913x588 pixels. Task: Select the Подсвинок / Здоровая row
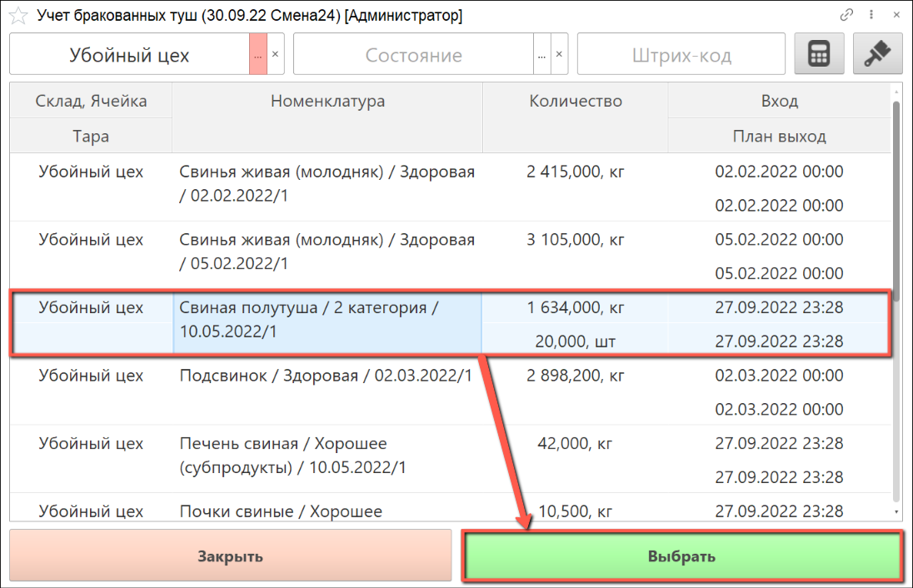326,376
